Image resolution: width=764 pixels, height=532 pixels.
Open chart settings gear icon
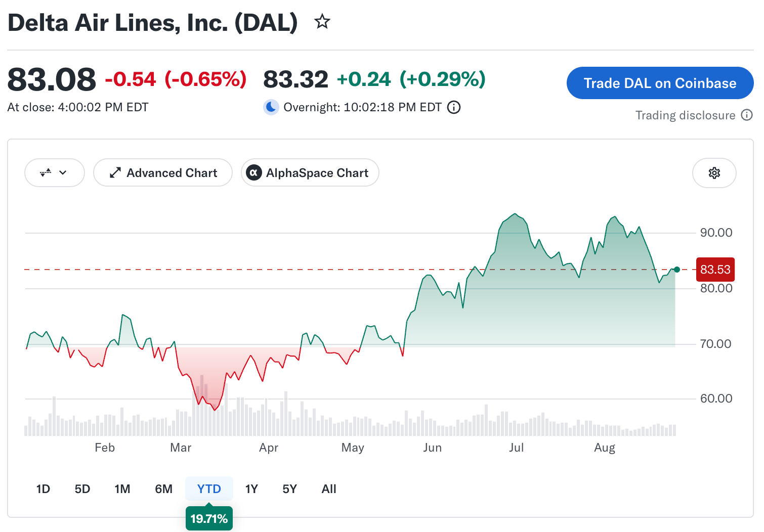pyautogui.click(x=714, y=173)
